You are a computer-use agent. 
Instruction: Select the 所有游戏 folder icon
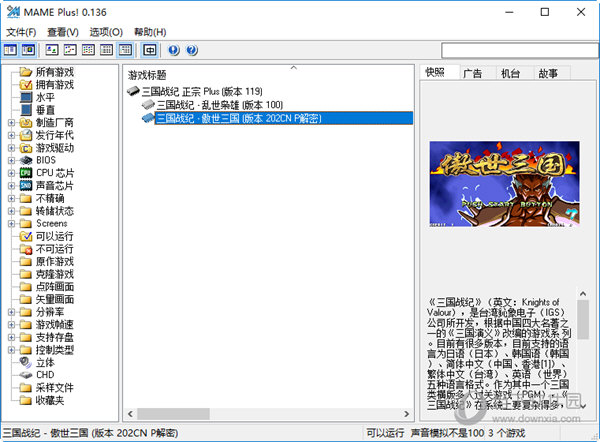26,72
